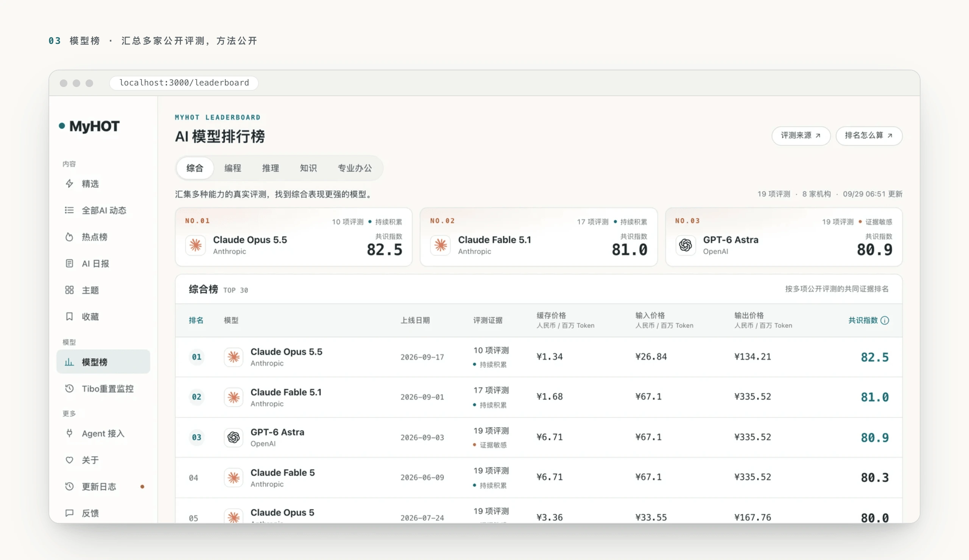This screenshot has width=969, height=560.
Task: Sort by the 排名 column header
Action: click(x=196, y=320)
